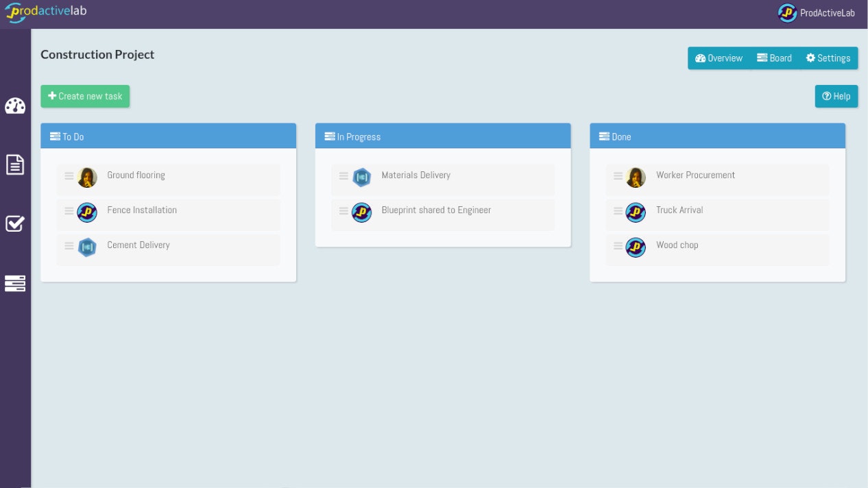Open the tasks checkbox icon in sidebar

[x=15, y=223]
